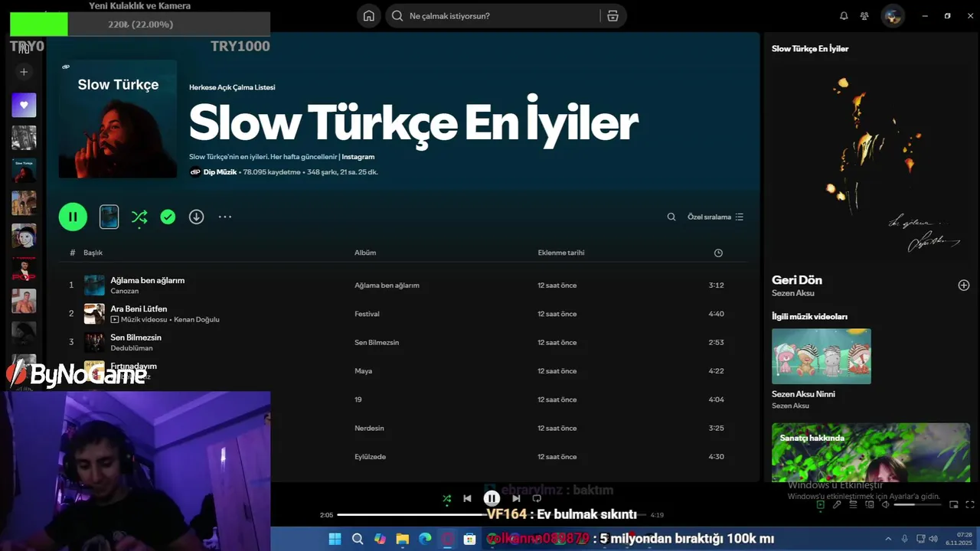Open 'Geri Dön' song title in side panel
The height and width of the screenshot is (551, 980).
click(797, 280)
